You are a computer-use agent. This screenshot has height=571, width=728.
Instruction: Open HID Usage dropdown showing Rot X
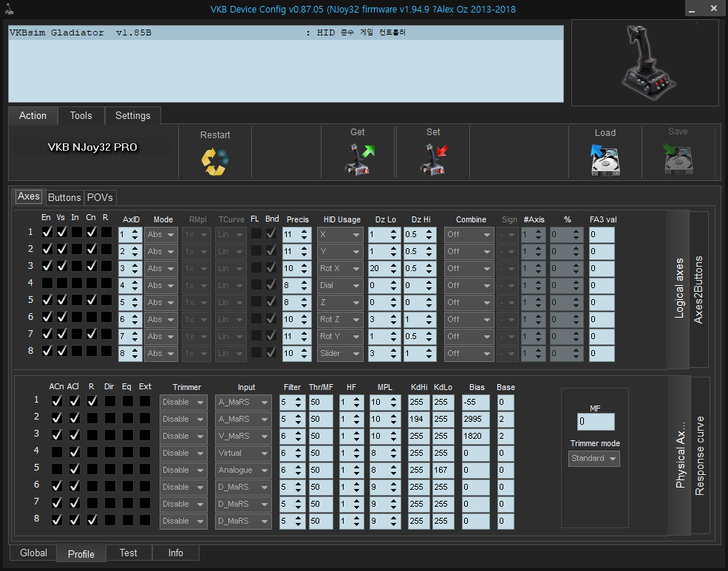pyautogui.click(x=340, y=269)
